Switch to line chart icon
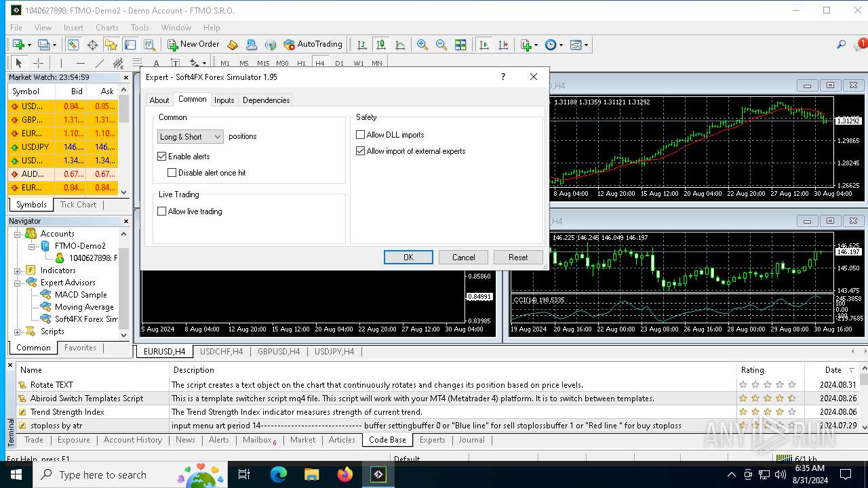The image size is (868, 488). [400, 45]
